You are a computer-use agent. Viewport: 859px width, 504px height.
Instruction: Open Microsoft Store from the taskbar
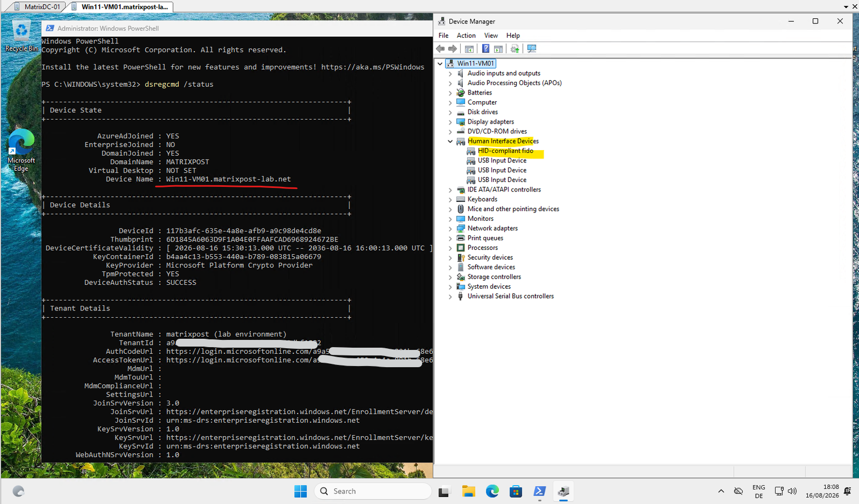point(516,491)
